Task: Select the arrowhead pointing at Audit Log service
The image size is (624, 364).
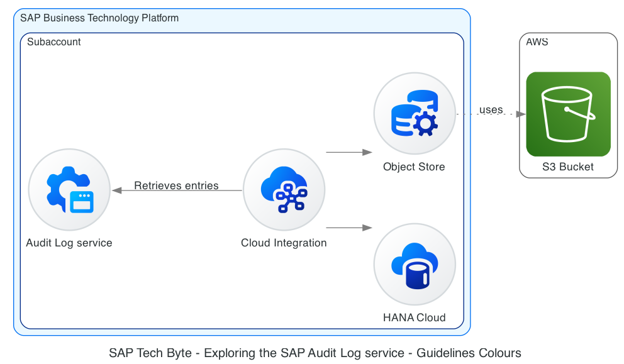Action: click(x=116, y=190)
